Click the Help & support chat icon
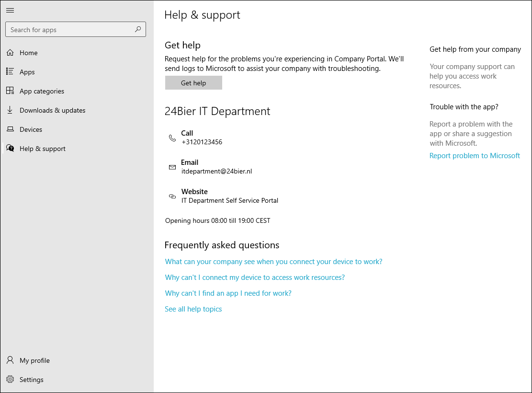 pyautogui.click(x=10, y=149)
